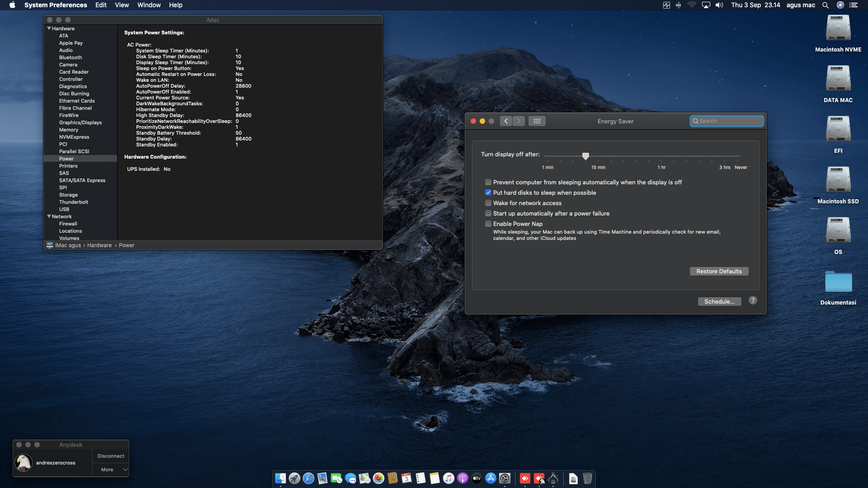The height and width of the screenshot is (488, 868).
Task: Collapse the Hardware tree section
Action: (x=49, y=28)
